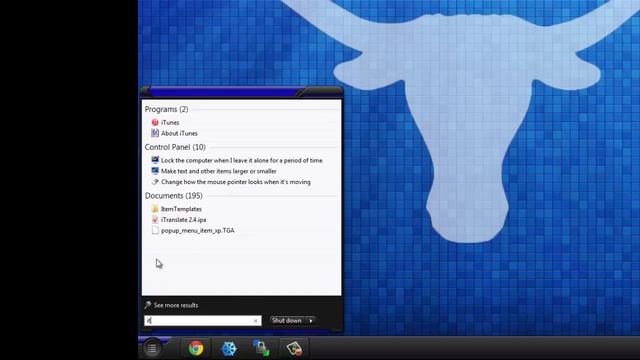Open About iTunes result

click(179, 133)
